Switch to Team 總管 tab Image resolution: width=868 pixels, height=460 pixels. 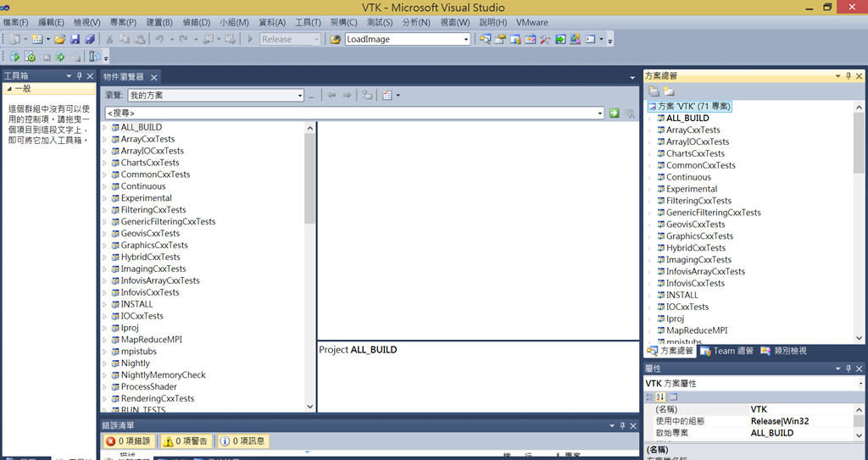point(726,351)
